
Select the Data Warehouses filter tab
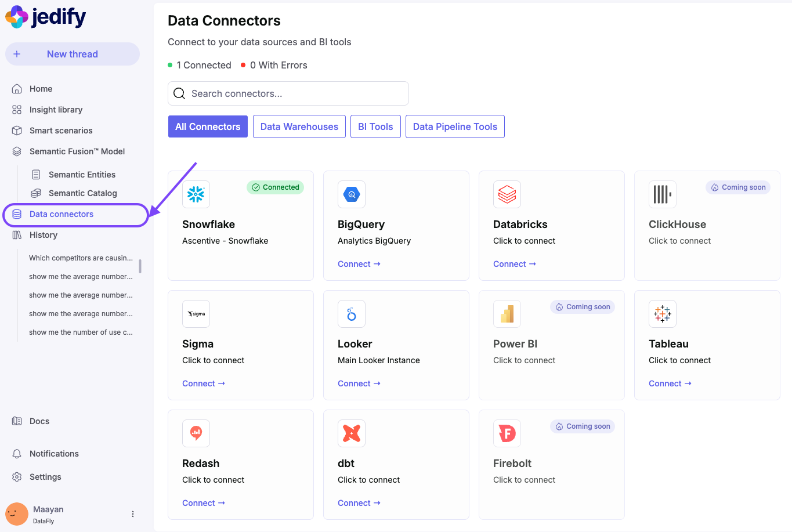pyautogui.click(x=299, y=126)
